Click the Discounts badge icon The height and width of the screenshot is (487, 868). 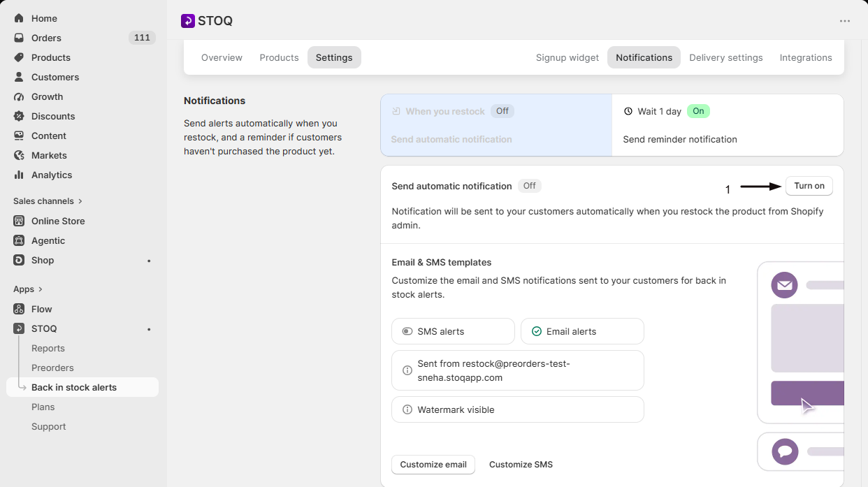point(19,116)
